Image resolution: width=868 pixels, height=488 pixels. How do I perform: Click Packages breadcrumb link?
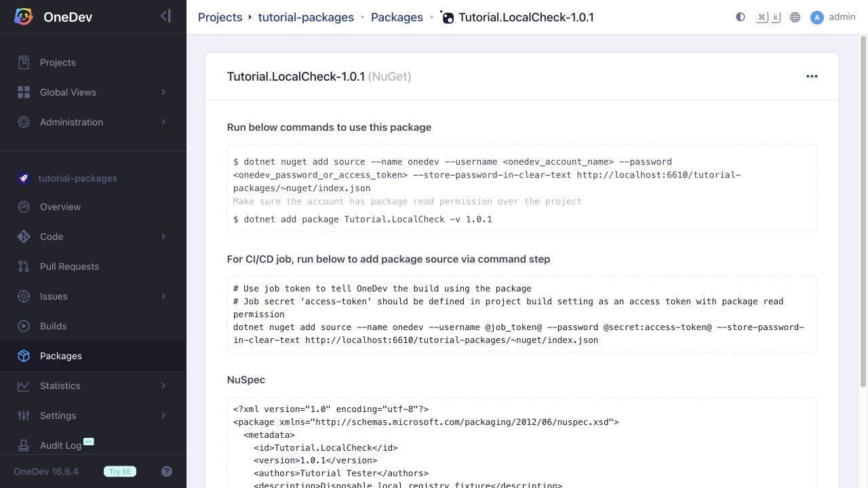pos(397,17)
